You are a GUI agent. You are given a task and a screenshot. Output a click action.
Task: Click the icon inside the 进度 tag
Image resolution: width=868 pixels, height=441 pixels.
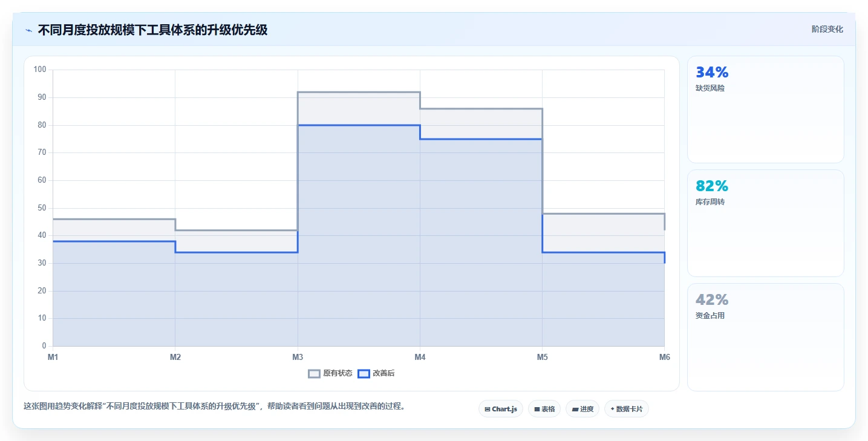pos(575,410)
